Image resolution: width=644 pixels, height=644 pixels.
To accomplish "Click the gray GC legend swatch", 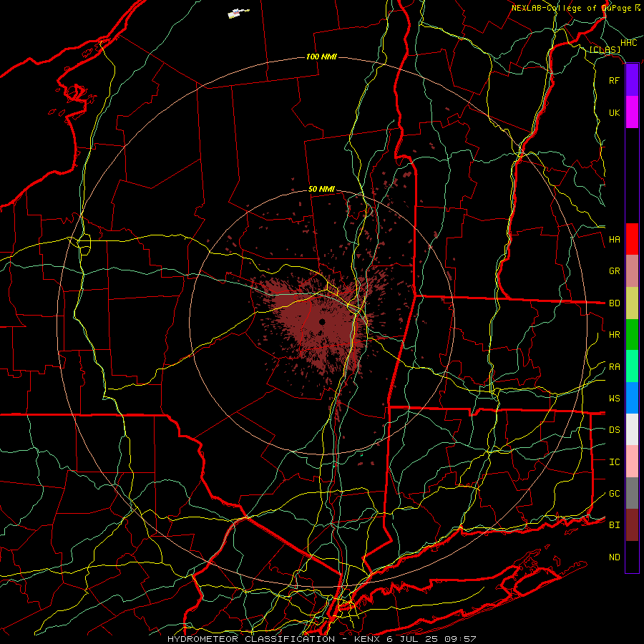I will (632, 493).
